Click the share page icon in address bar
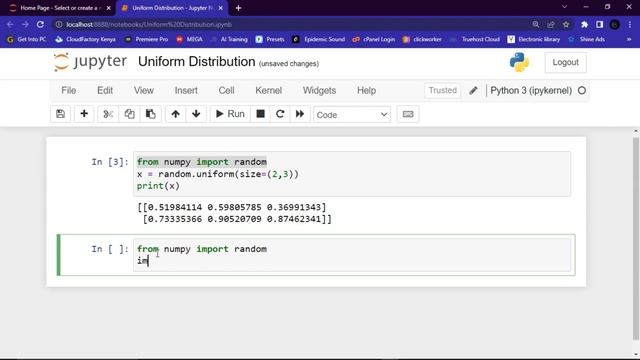 coord(551,24)
